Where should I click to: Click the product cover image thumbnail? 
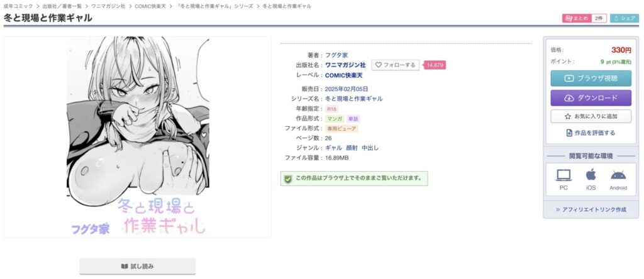click(x=138, y=137)
